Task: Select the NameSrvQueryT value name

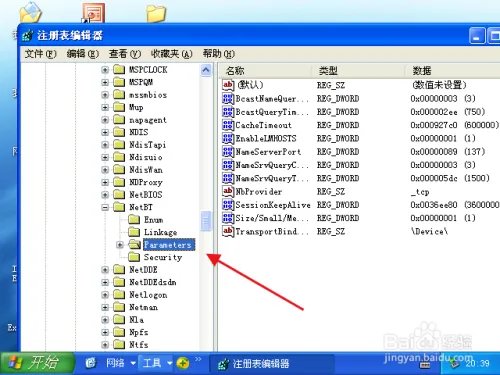Action: pyautogui.click(x=272, y=178)
